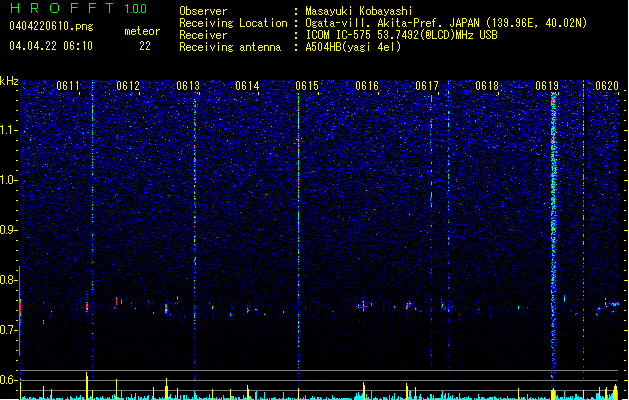Click the Receiving antenna label
Viewport: 629px width, 400px height.
click(230, 47)
